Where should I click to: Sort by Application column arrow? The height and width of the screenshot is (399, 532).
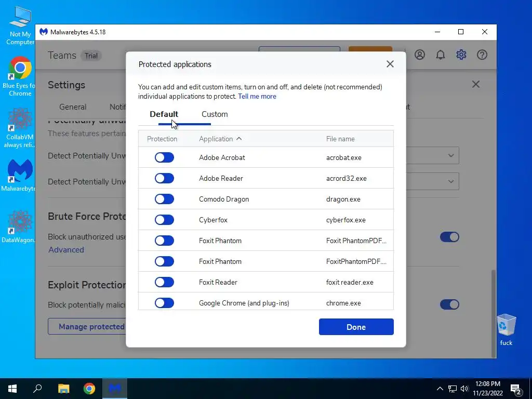239,138
